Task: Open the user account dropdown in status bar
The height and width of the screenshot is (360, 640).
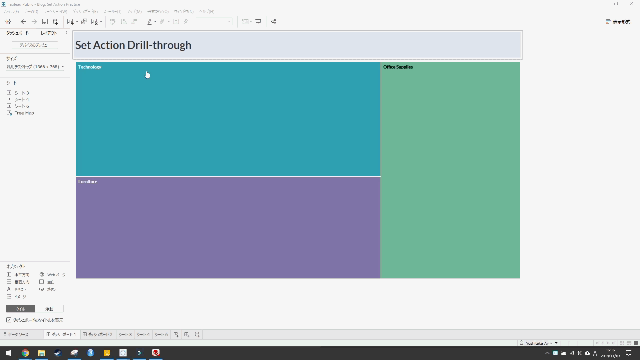Action: click(x=539, y=343)
